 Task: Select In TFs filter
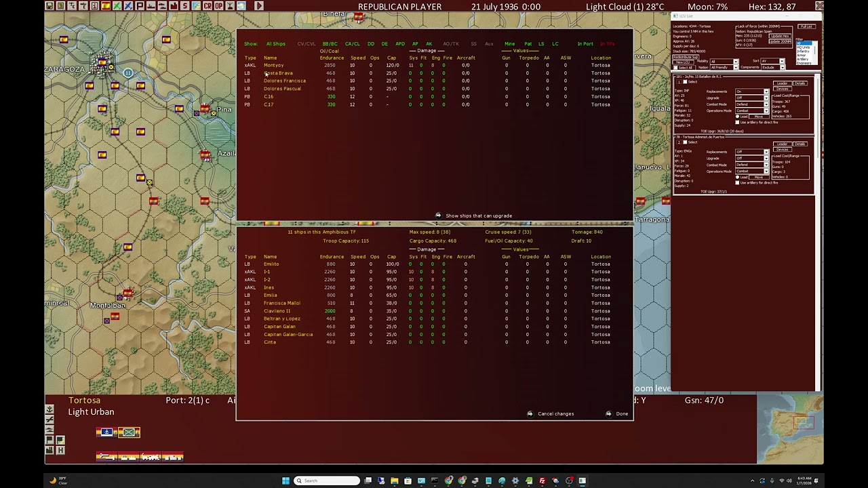click(607, 44)
